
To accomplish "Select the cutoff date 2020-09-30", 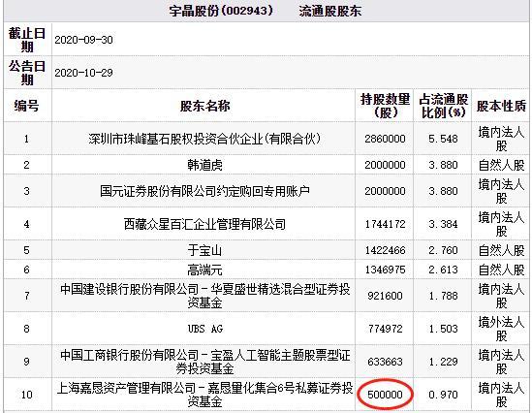I will [83, 40].
